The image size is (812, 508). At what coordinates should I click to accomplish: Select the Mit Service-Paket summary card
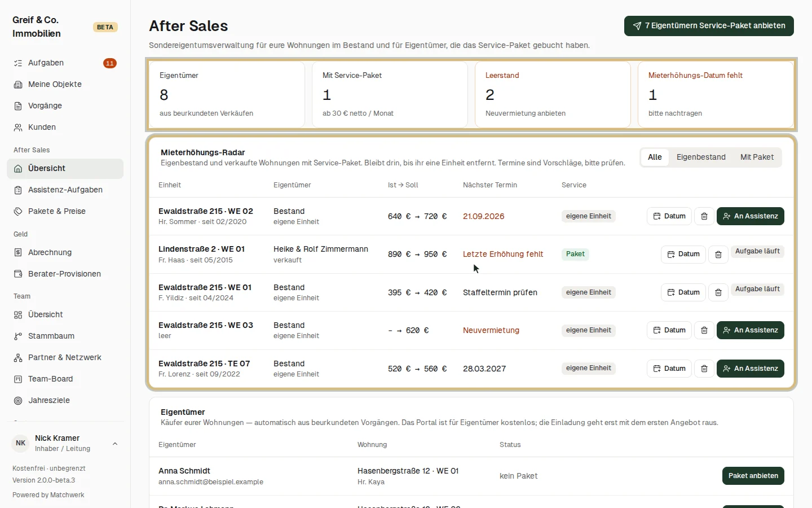[390, 94]
